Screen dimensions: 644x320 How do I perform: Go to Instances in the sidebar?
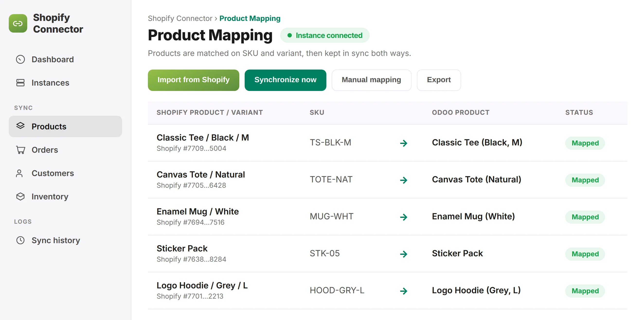pyautogui.click(x=65, y=83)
